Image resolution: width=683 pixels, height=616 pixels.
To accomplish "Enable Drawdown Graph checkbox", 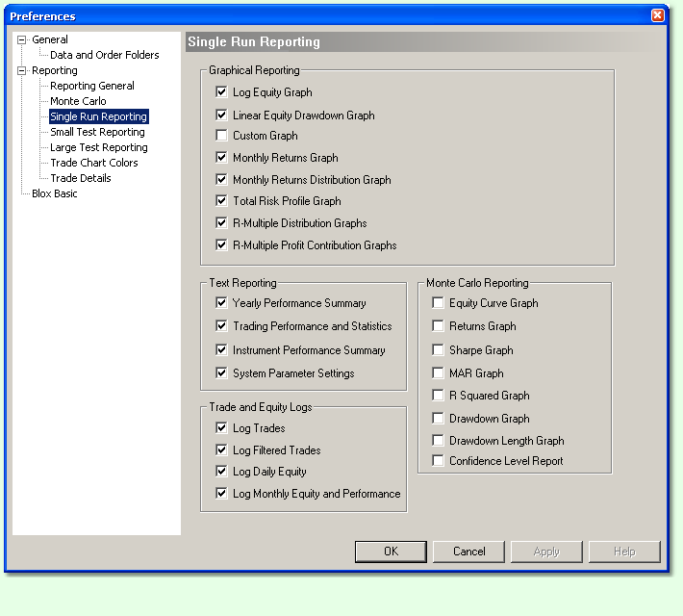I will point(438,419).
